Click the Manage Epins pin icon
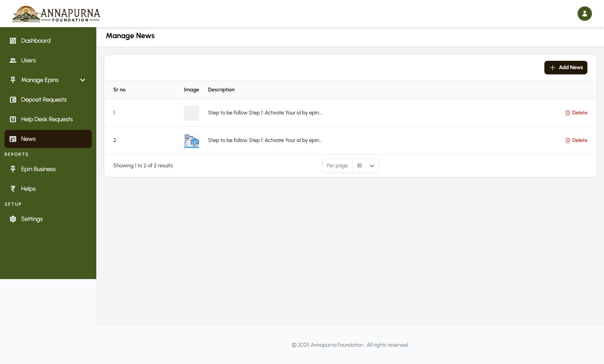 coord(13,80)
